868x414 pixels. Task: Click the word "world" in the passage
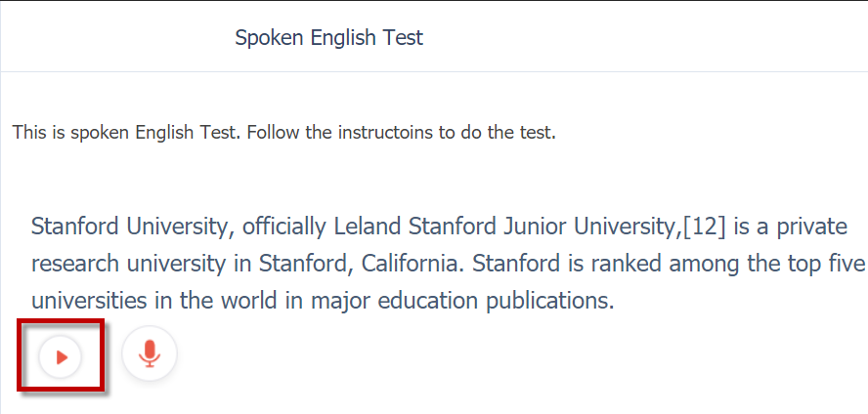coord(247,301)
